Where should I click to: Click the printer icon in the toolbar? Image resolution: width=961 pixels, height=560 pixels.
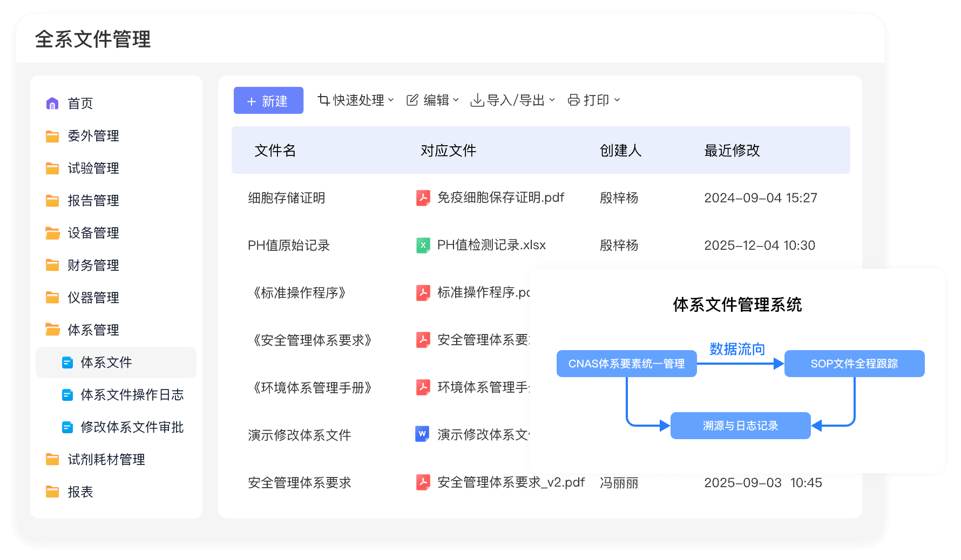coord(574,100)
